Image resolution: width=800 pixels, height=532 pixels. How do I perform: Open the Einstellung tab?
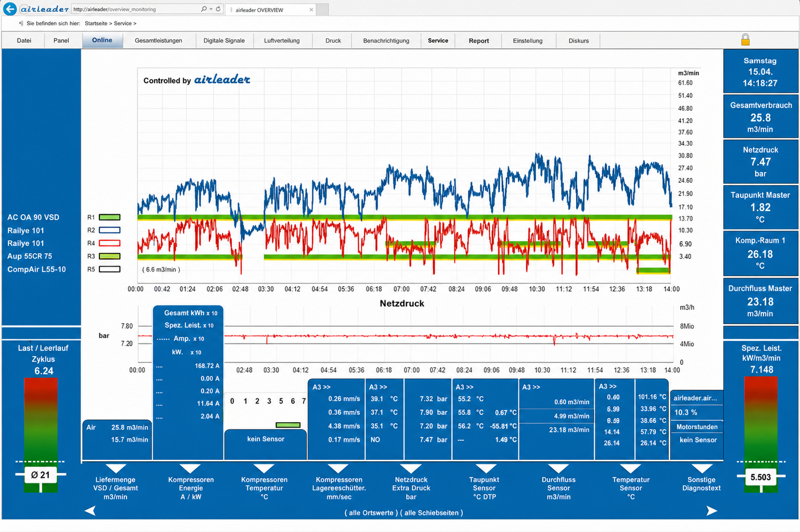pyautogui.click(x=528, y=41)
